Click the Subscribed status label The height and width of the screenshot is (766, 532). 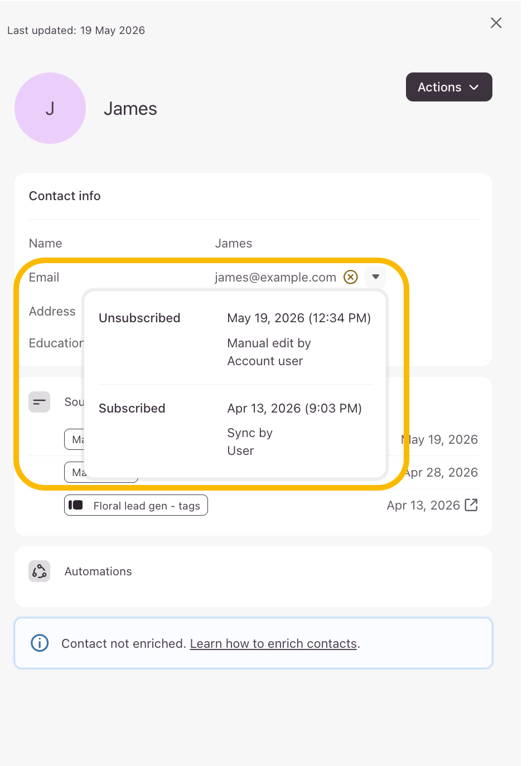132,408
